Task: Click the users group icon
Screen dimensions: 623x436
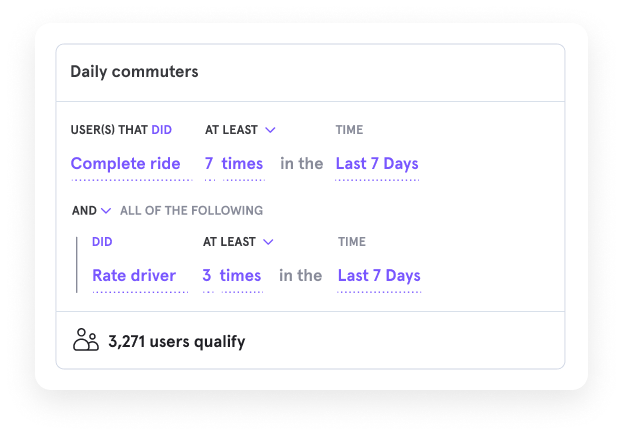Action: [x=86, y=339]
